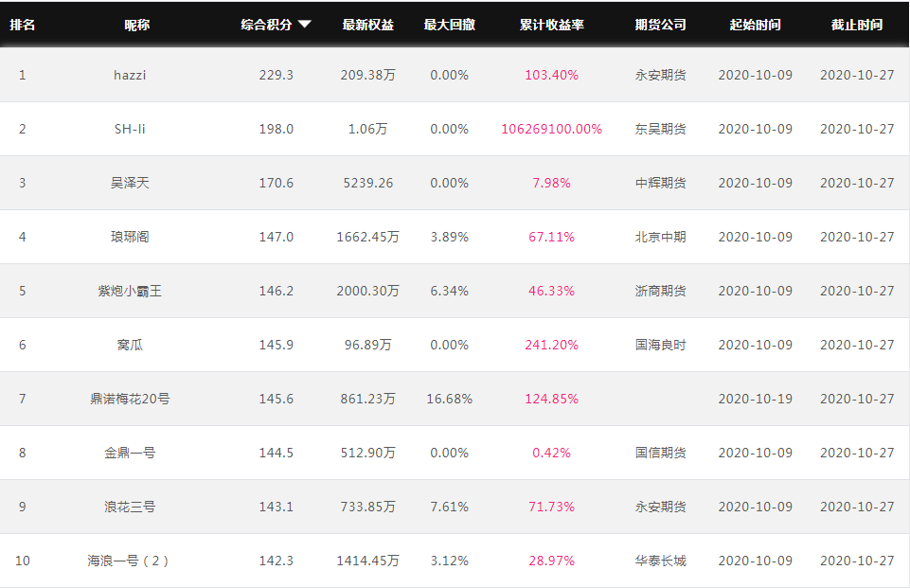Select the 2020-10-19 start date cell
The height and width of the screenshot is (588, 910).
click(755, 399)
